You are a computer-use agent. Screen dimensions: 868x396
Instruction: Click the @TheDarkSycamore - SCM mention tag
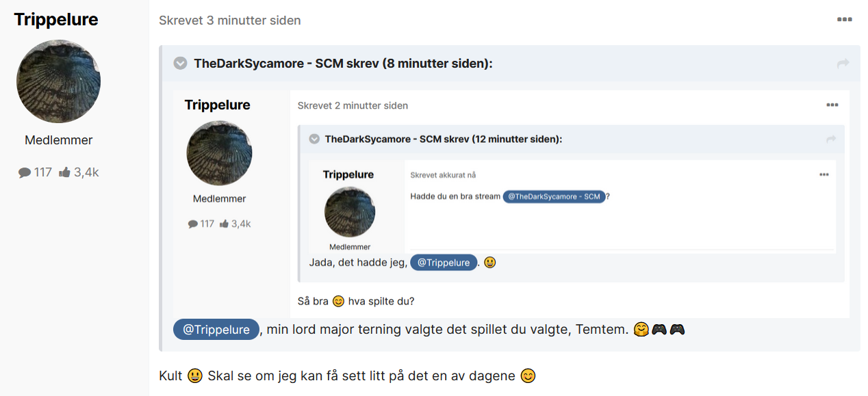(554, 196)
